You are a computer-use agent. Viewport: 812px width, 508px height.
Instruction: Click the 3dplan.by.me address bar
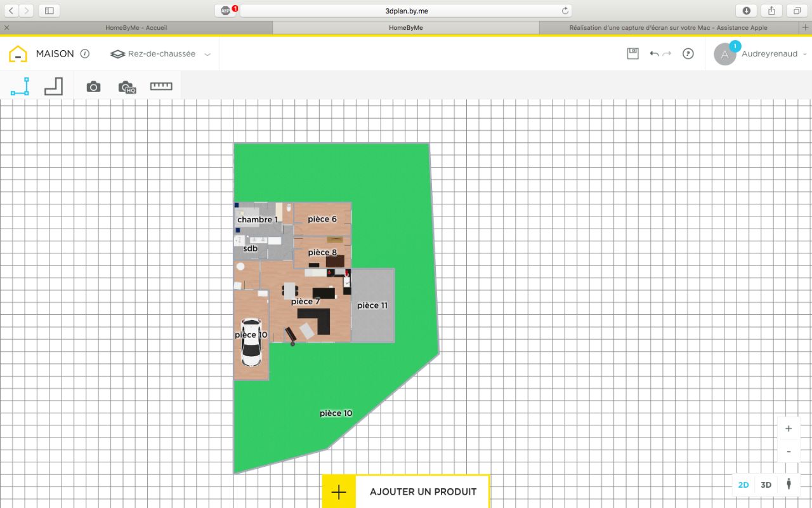(406, 11)
